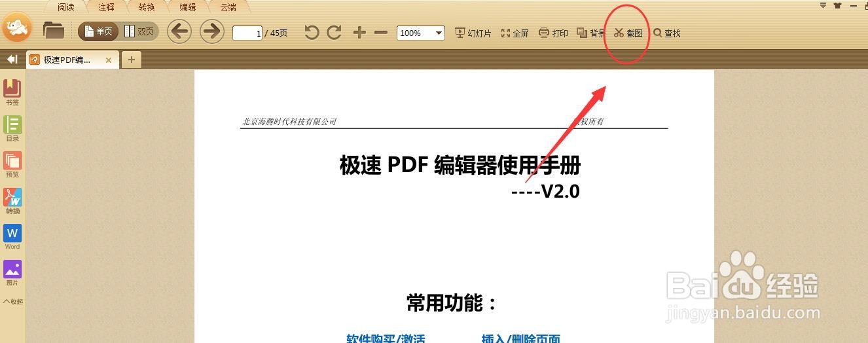Click the page number input field
Image resolution: width=868 pixels, height=343 pixels.
coord(247,33)
